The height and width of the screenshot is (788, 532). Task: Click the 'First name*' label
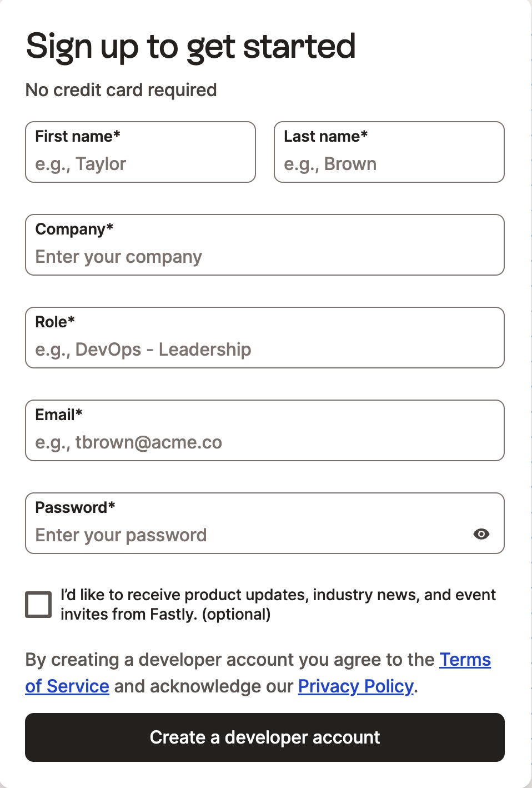[x=78, y=136]
